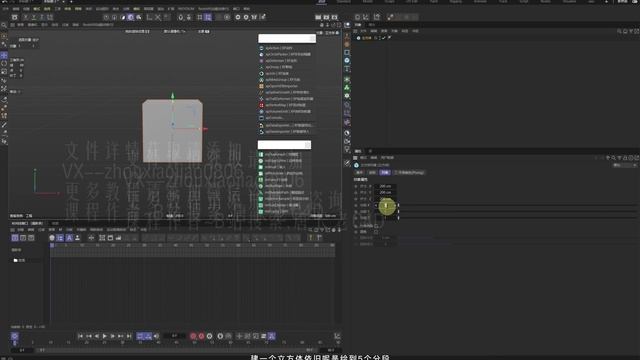The height and width of the screenshot is (360, 640).
Task: Click the Phong tag on the cube object
Action: click(389, 38)
